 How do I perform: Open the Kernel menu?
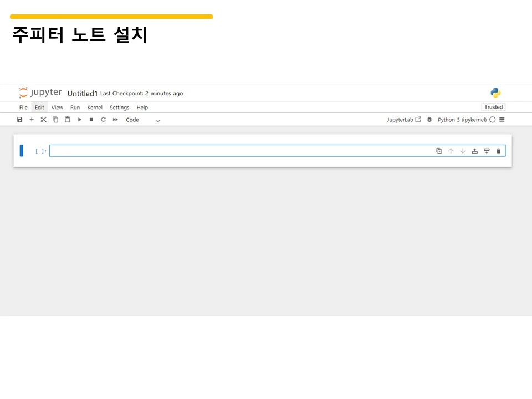pos(95,108)
